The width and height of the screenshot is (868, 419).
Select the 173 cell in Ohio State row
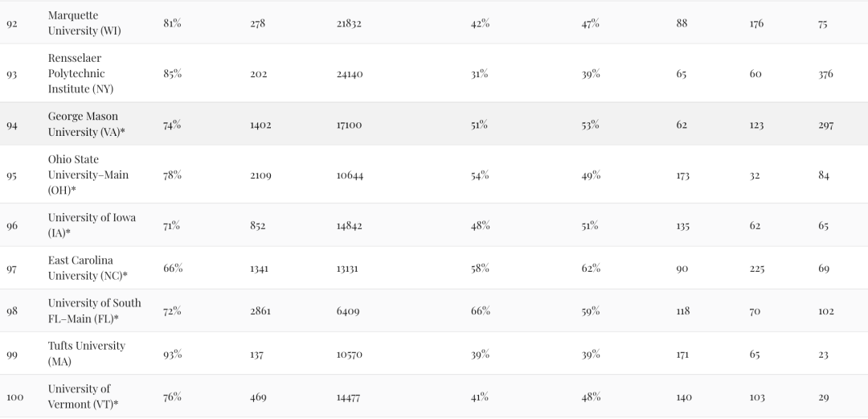point(682,175)
